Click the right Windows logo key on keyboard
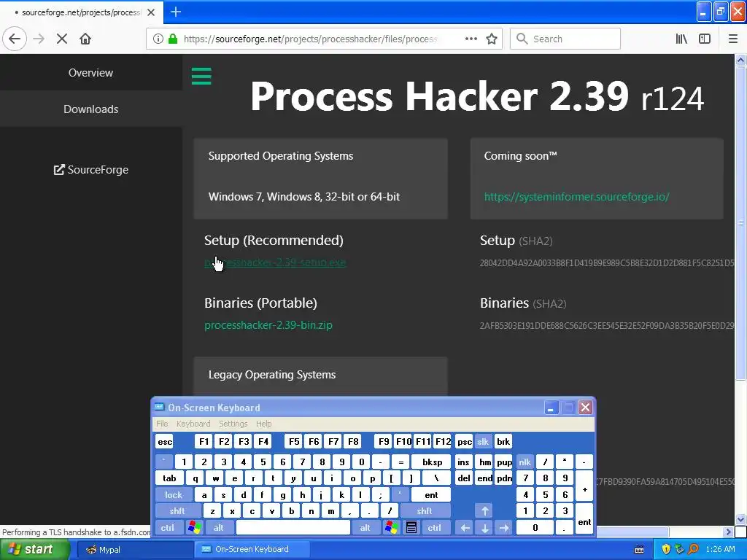The height and width of the screenshot is (560, 747). [392, 528]
